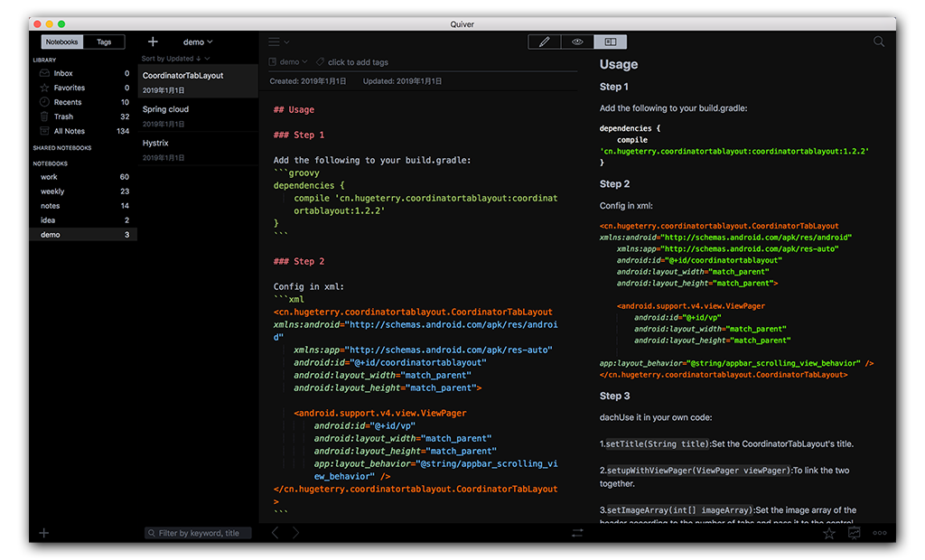The width and height of the screenshot is (925, 560).
Task: Open search with the magnifier icon
Action: pyautogui.click(x=879, y=42)
